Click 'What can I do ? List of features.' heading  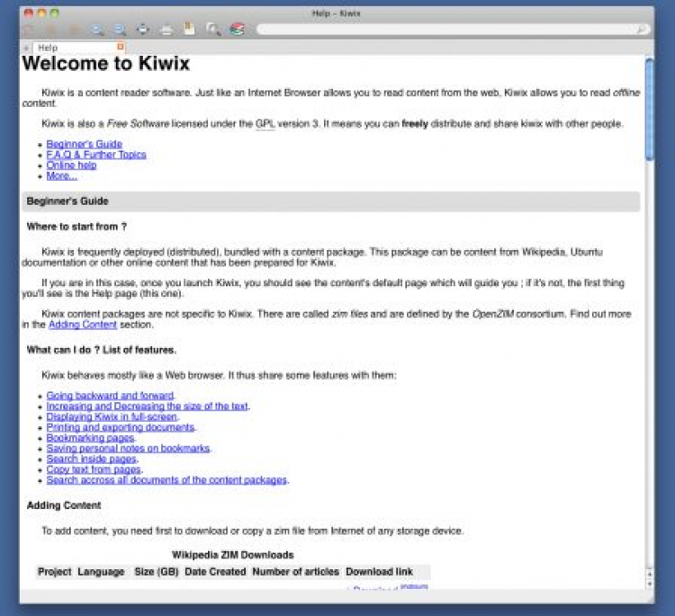pyautogui.click(x=102, y=350)
